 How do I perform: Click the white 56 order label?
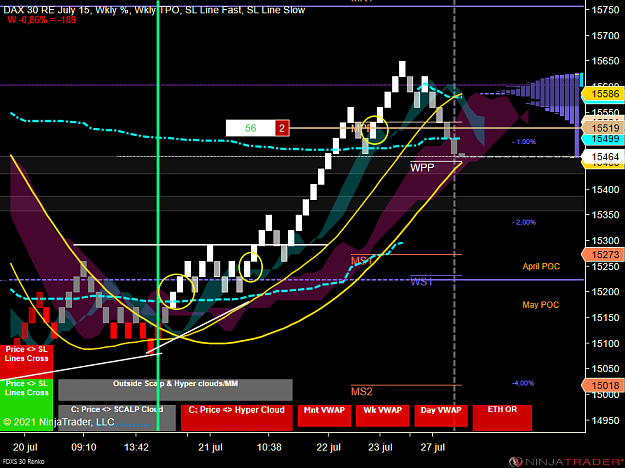250,128
